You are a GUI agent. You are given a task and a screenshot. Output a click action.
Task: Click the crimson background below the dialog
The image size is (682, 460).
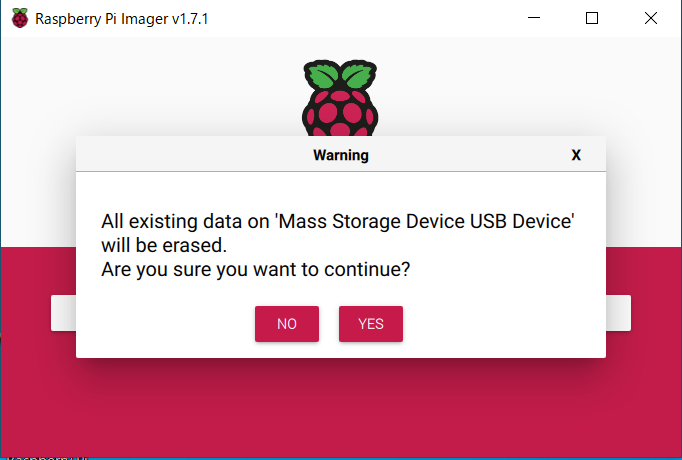click(341, 407)
